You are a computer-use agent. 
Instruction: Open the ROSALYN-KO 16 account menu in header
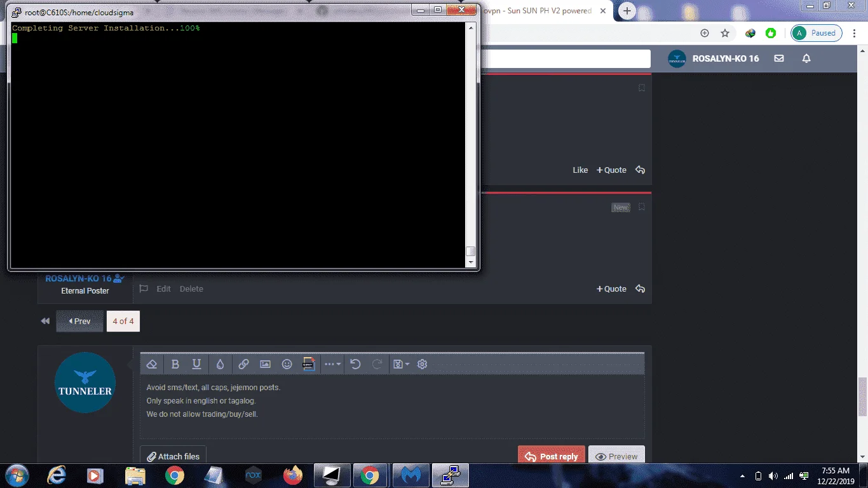click(714, 58)
